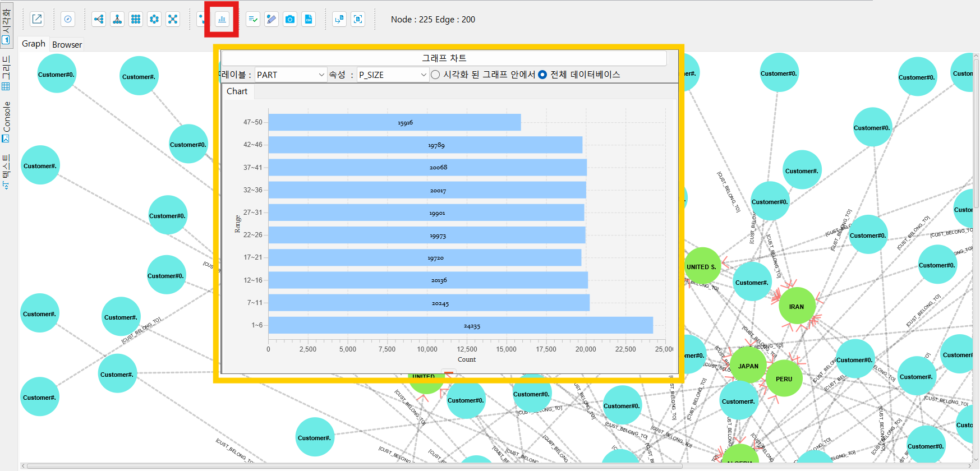Open the 그리드 side tab
This screenshot has height=471, width=980.
(x=6, y=73)
